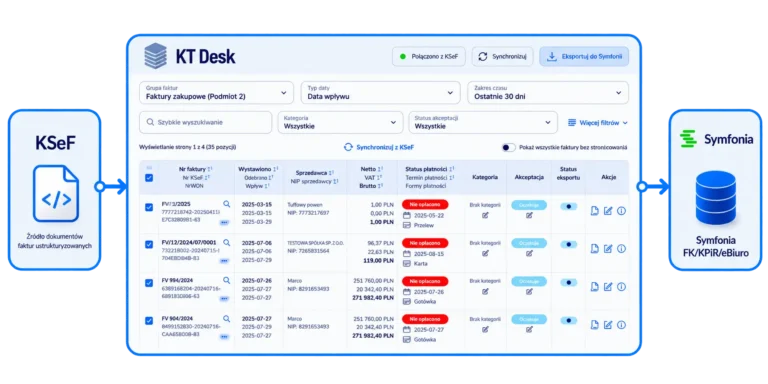
Task: Open the Zakres czasu dropdown
Action: pyautogui.click(x=548, y=93)
